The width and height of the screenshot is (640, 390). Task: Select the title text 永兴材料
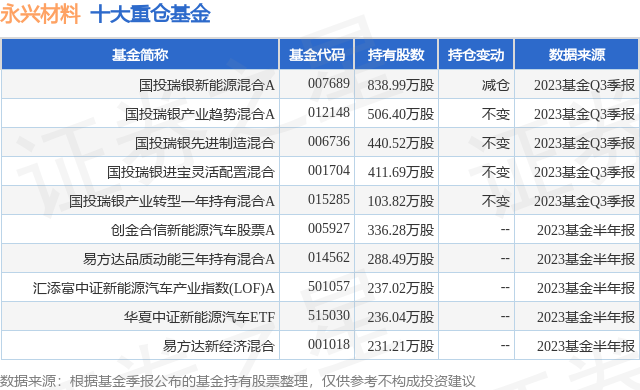click(40, 14)
